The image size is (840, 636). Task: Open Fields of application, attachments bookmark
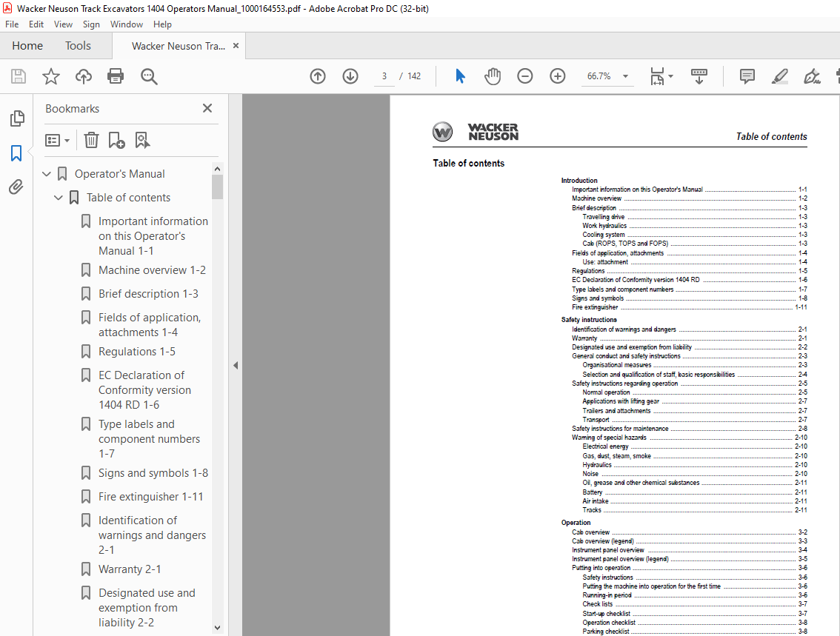(x=150, y=325)
